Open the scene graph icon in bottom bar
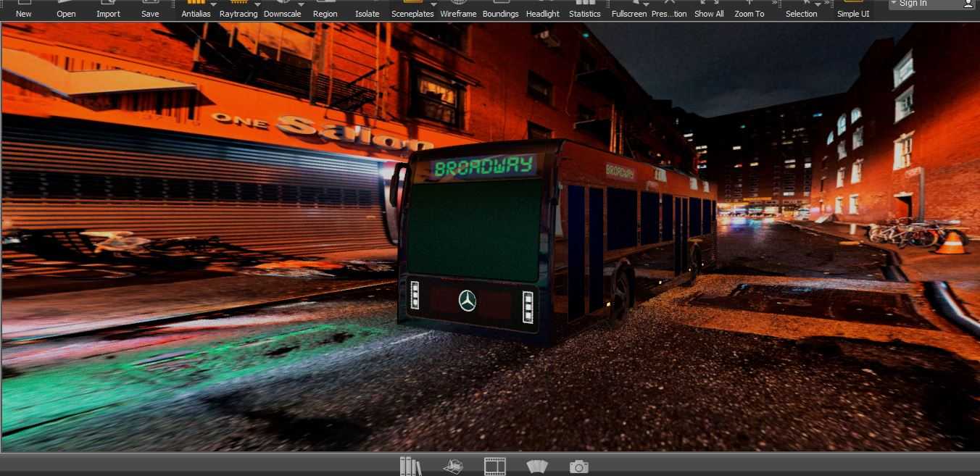 click(x=453, y=467)
